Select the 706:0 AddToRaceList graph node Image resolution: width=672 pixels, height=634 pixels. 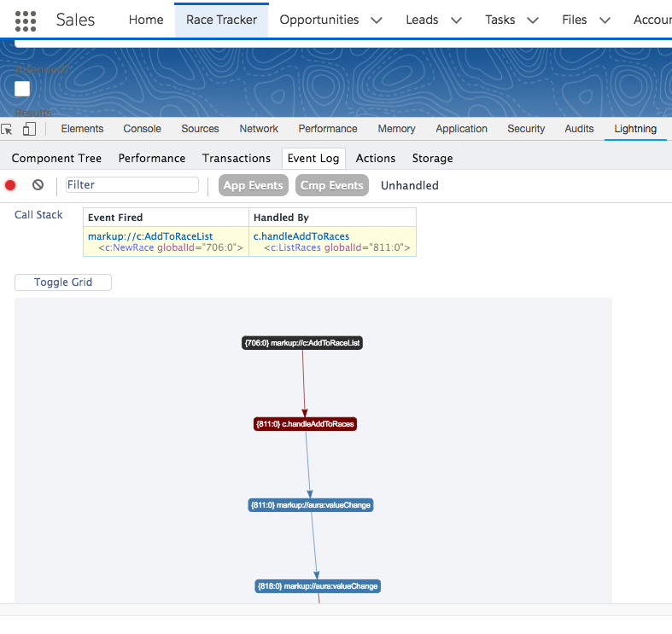tap(302, 343)
